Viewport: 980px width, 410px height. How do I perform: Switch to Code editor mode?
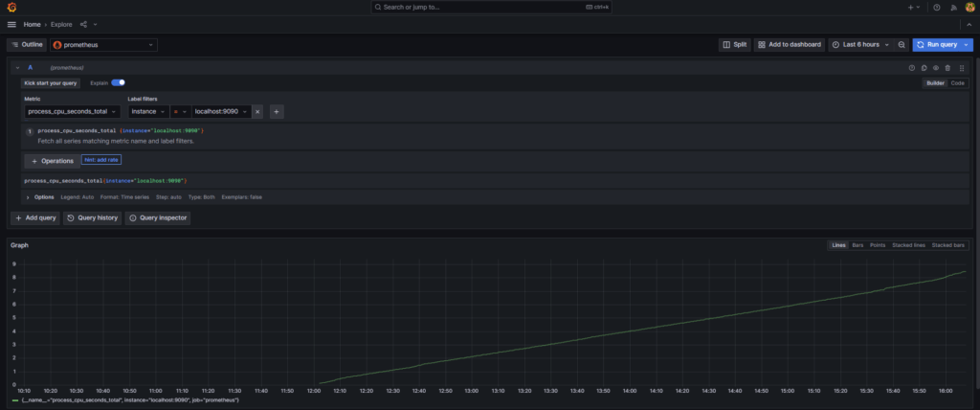(957, 82)
